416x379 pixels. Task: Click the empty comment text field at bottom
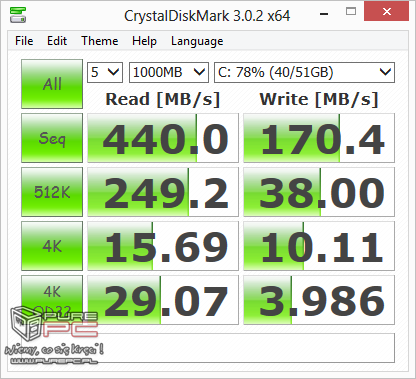(x=208, y=348)
